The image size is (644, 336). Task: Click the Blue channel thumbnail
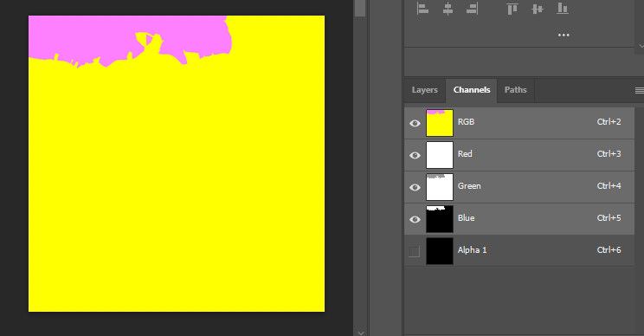[440, 219]
